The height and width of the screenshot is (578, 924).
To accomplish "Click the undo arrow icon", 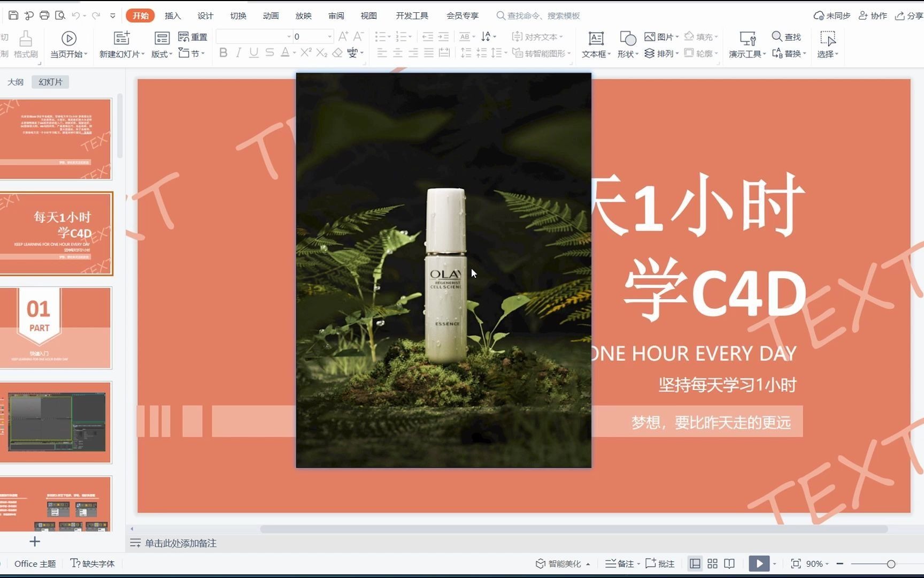I will point(76,16).
